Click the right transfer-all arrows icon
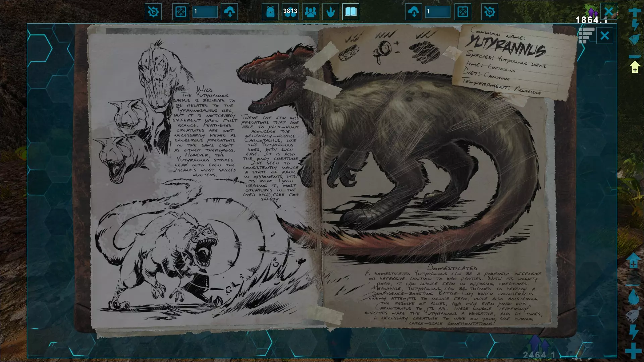This screenshot has height=362, width=644. (463, 12)
